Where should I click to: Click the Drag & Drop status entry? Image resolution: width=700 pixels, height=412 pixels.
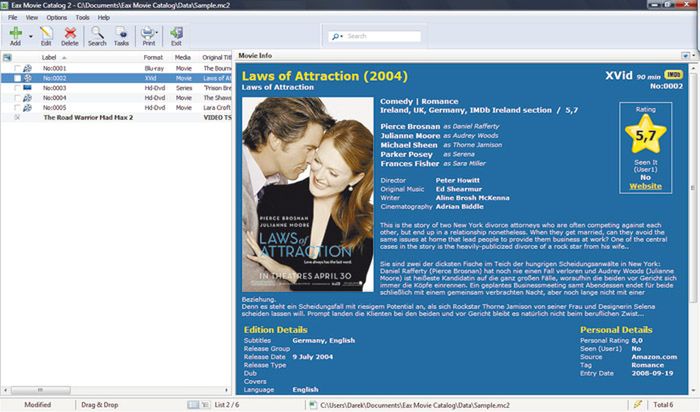pyautogui.click(x=100, y=405)
